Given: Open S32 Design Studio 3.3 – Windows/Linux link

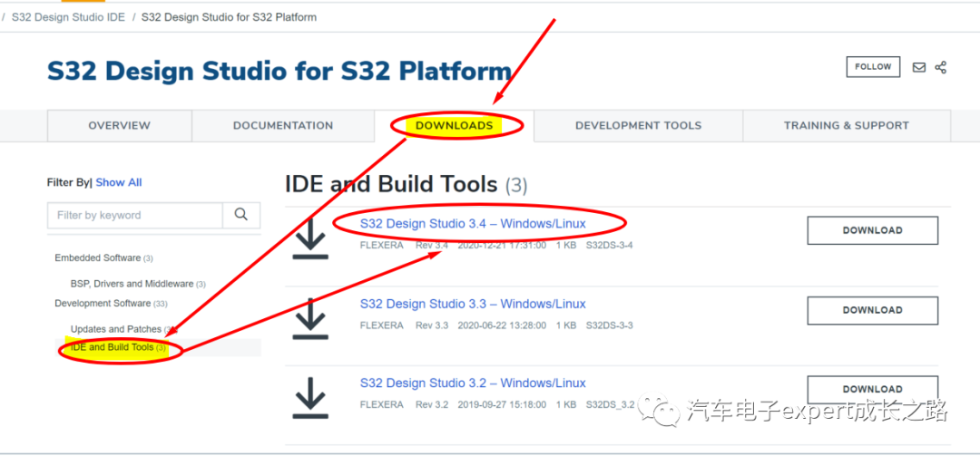Looking at the screenshot, I should pyautogui.click(x=473, y=305).
